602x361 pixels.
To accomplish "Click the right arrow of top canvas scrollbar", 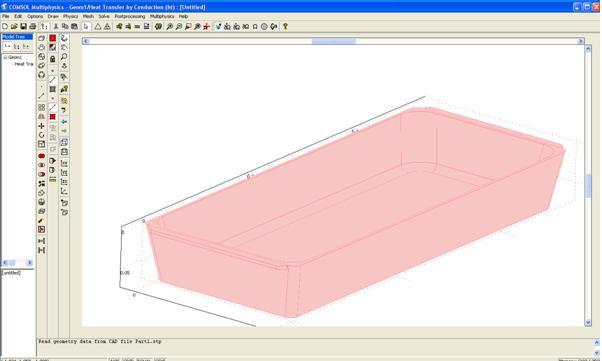I will click(580, 41).
